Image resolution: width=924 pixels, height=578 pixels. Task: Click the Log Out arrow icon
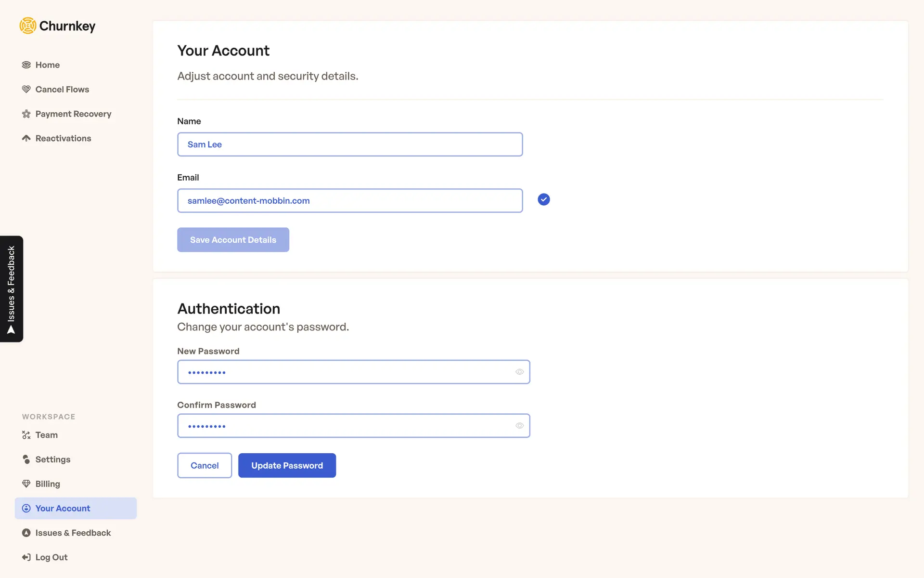coord(26,557)
